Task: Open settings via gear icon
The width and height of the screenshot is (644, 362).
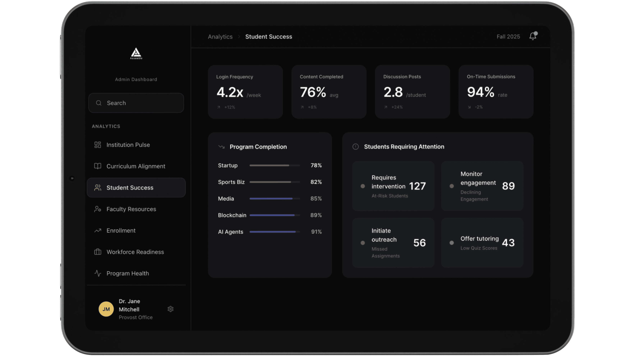Action: coord(171,309)
